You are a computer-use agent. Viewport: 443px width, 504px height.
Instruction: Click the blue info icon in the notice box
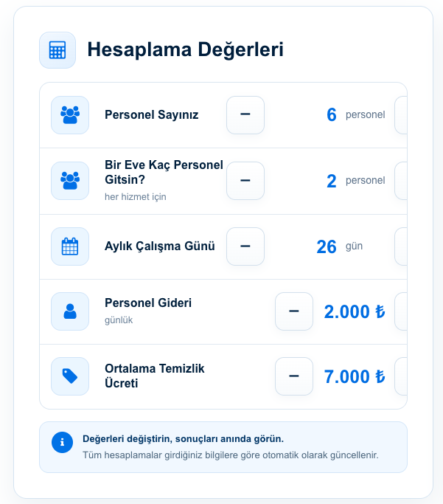(62, 442)
